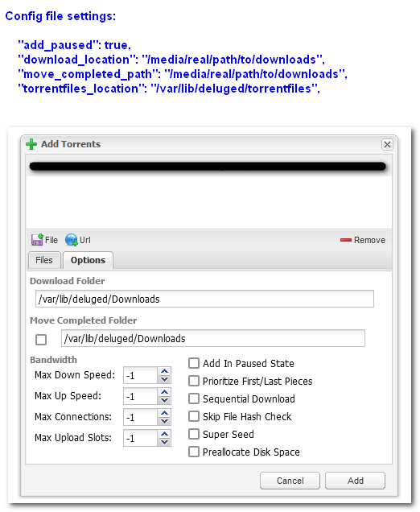Tick Skip File Hash Check
Screen dimensions: 420x512
(x=194, y=416)
